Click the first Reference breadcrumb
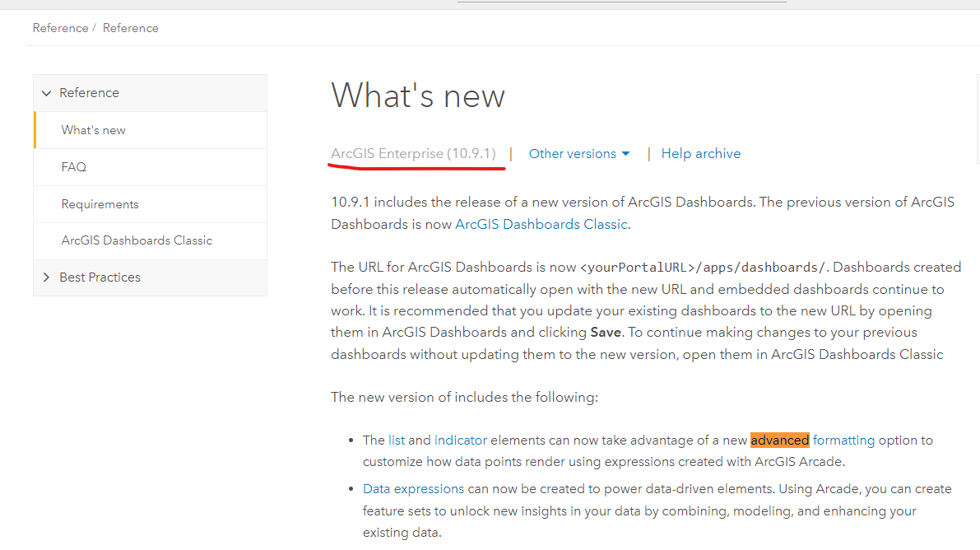Image resolution: width=980 pixels, height=550 pixels. click(60, 28)
